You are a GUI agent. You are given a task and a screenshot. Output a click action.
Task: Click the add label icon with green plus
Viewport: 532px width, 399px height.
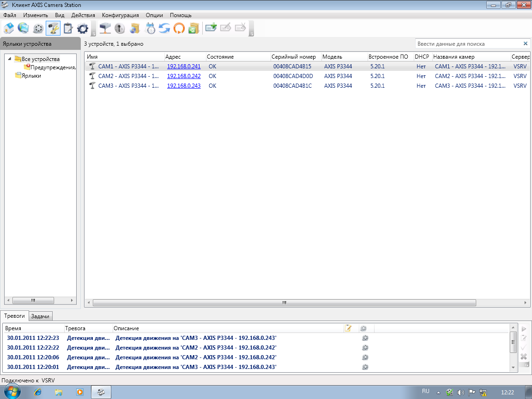[211, 29]
